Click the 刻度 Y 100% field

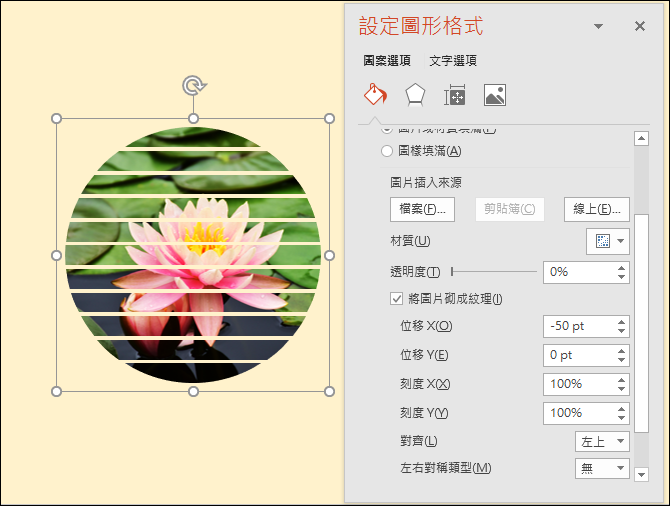(x=579, y=413)
